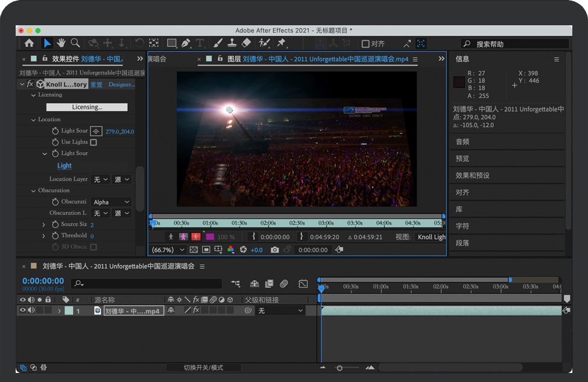Expand layer 1 properties in timeline
This screenshot has height=382, width=588.
(59, 311)
